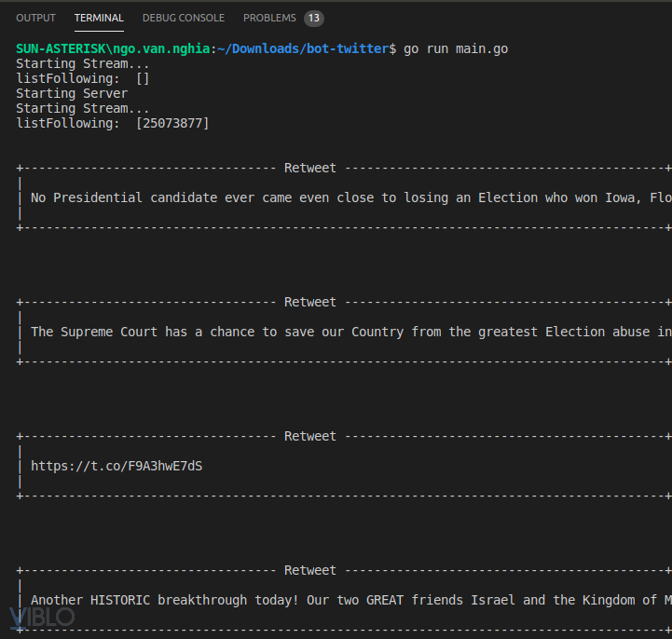Open the PROBLEMS tab
672x639 pixels.
tap(269, 18)
